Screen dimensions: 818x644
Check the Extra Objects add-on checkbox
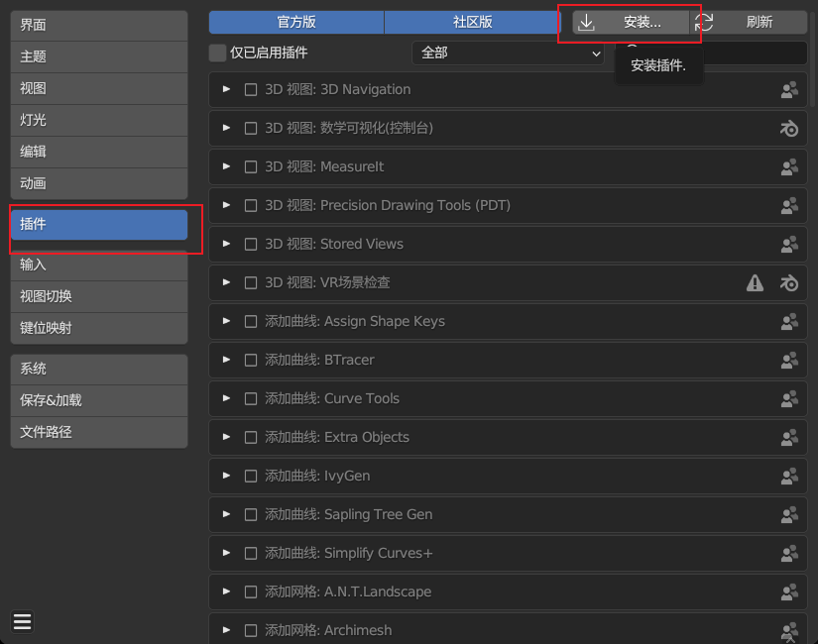pos(251,437)
